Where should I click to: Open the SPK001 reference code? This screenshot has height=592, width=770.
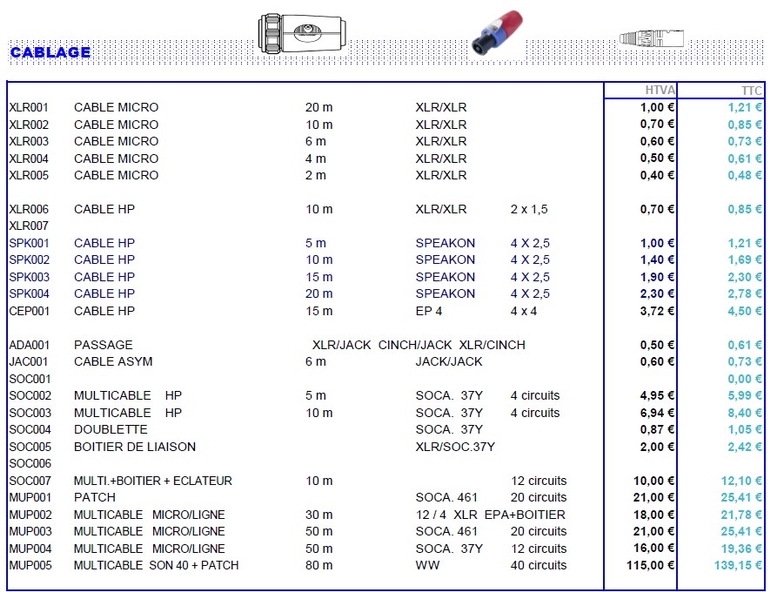(x=29, y=243)
